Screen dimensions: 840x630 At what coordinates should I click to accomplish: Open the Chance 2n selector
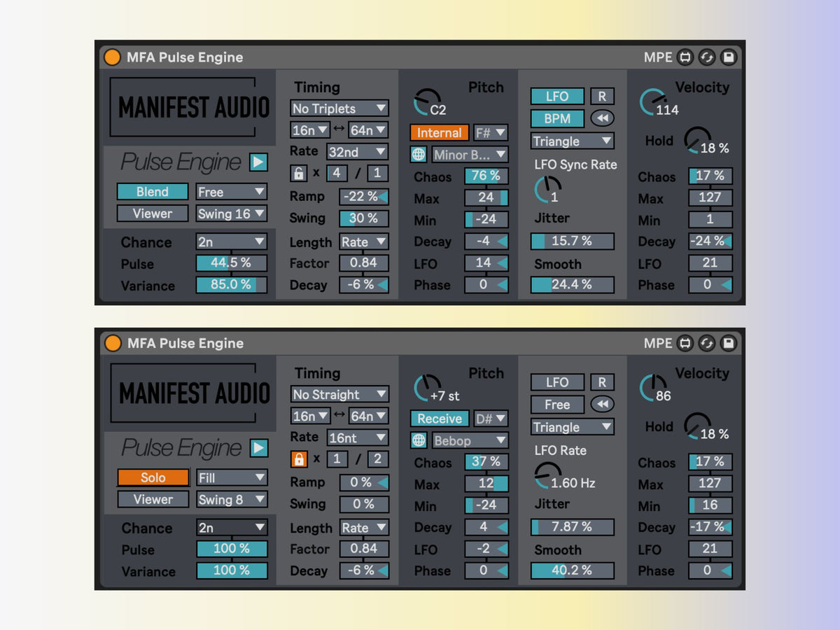point(232,241)
